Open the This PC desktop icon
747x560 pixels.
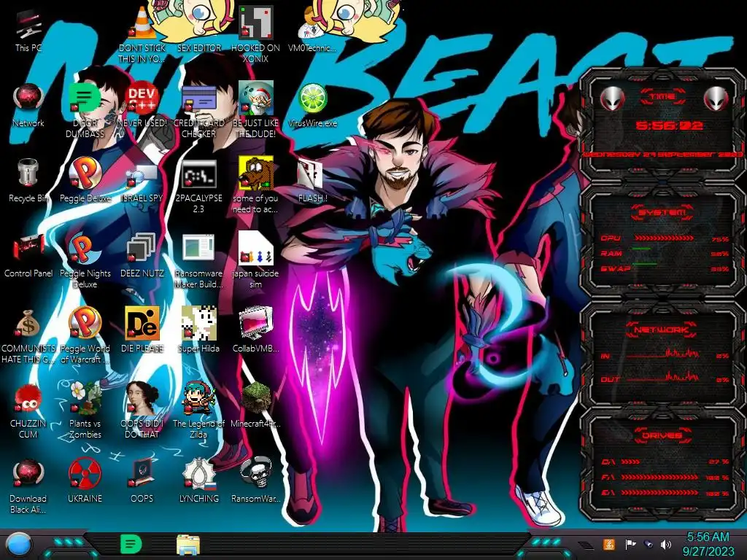28,31
